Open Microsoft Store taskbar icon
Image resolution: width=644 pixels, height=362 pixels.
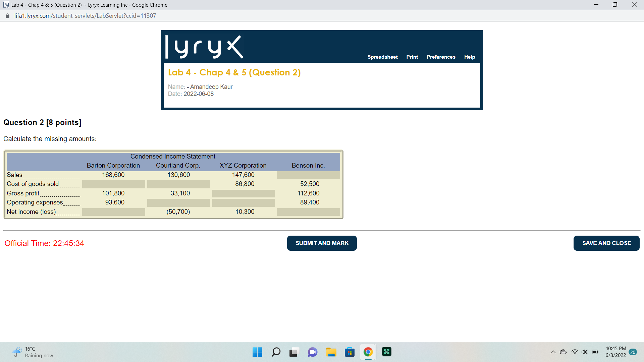pos(350,352)
